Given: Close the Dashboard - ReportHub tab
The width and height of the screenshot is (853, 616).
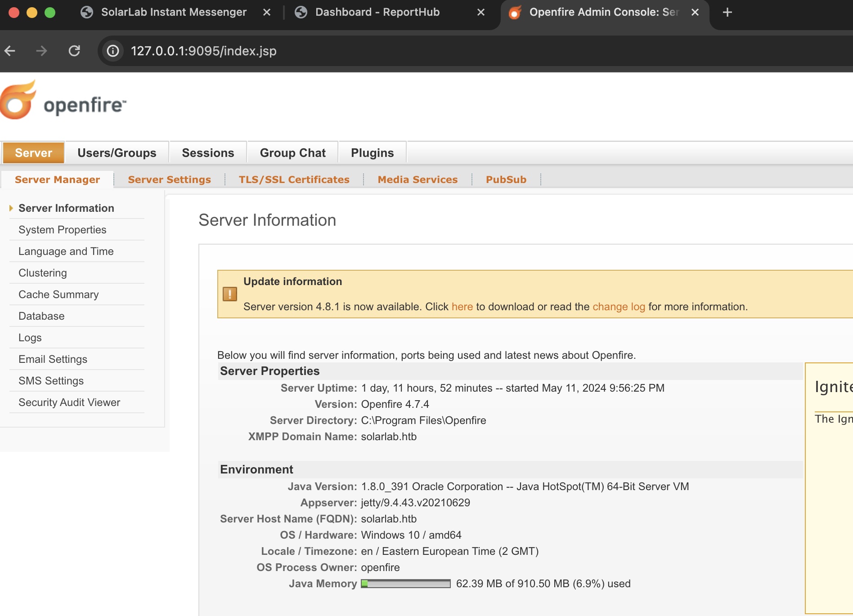Looking at the screenshot, I should pyautogui.click(x=481, y=12).
